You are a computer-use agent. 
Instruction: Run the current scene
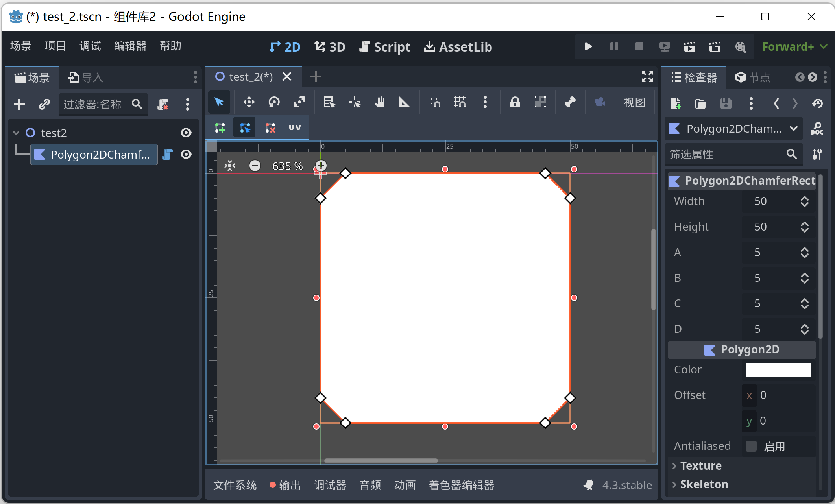[x=689, y=47]
